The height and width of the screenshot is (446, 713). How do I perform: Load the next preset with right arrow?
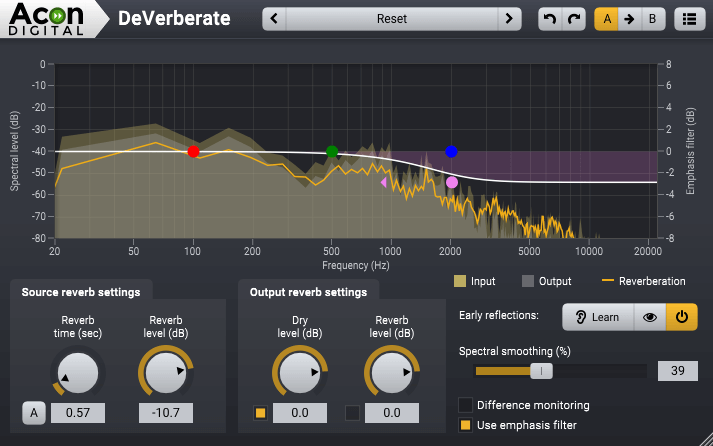click(509, 19)
